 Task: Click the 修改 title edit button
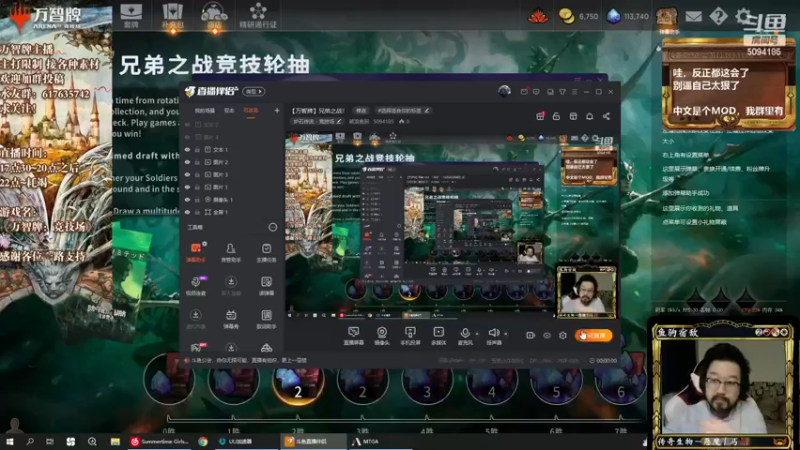[361, 110]
